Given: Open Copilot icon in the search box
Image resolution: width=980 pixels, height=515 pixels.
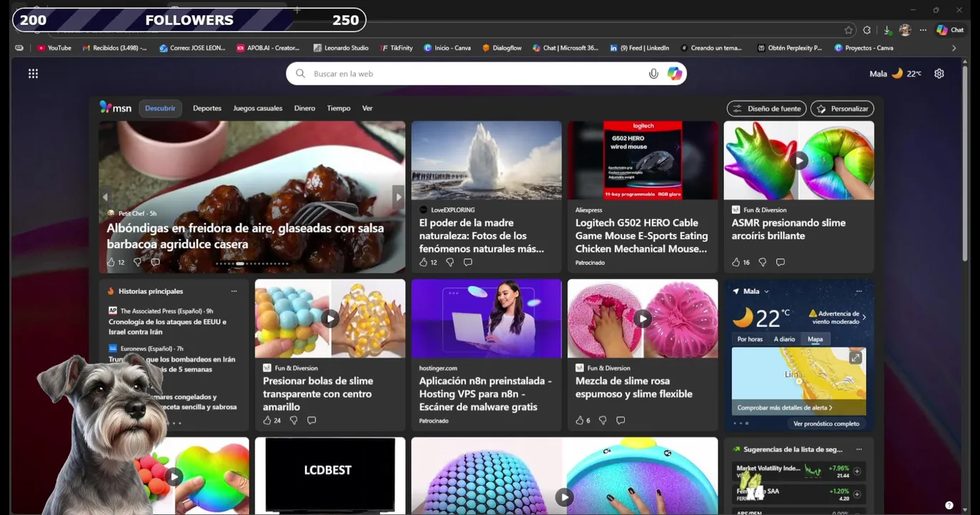Looking at the screenshot, I should pyautogui.click(x=674, y=74).
